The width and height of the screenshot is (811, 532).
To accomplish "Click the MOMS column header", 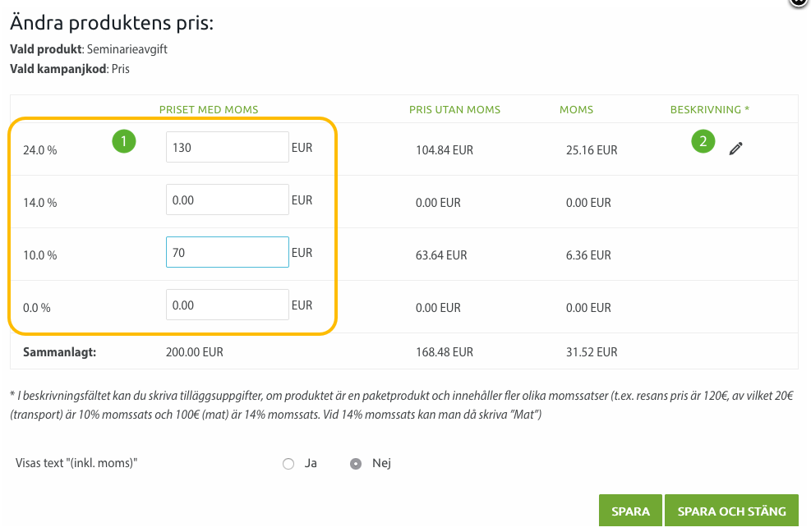I will pos(576,110).
